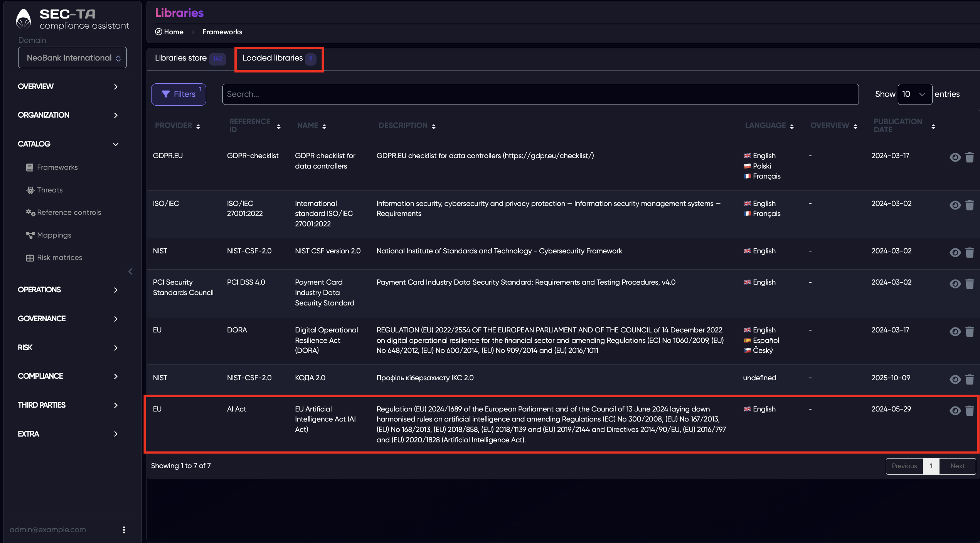This screenshot has width=980, height=543.
Task: Delete the DORA library trash icon
Action: [x=970, y=331]
